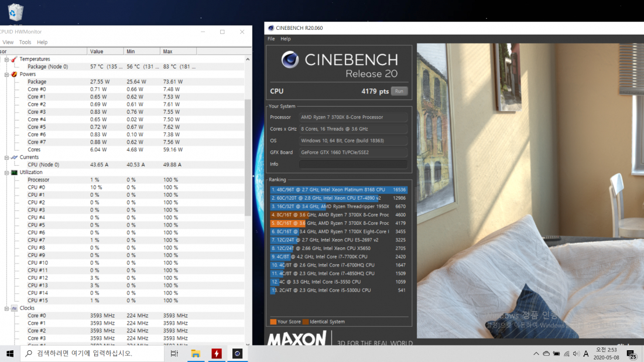Open the Recycle Bin desktop icon

click(15, 12)
